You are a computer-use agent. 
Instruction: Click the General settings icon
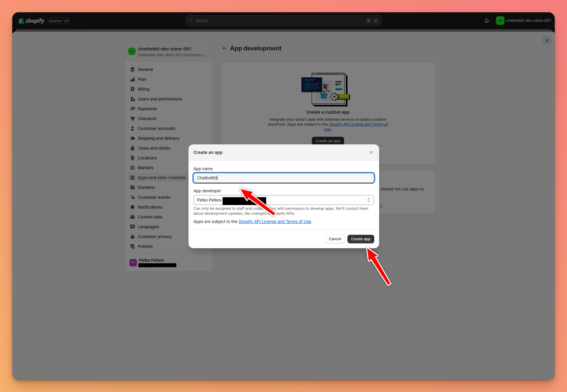(133, 69)
